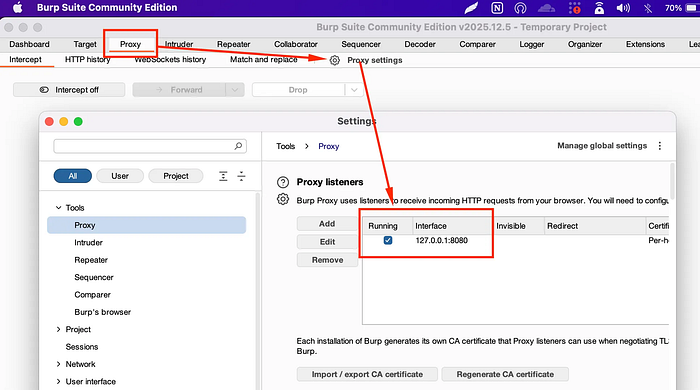The image size is (700, 390).
Task: Click the Forward button
Action: point(179,90)
